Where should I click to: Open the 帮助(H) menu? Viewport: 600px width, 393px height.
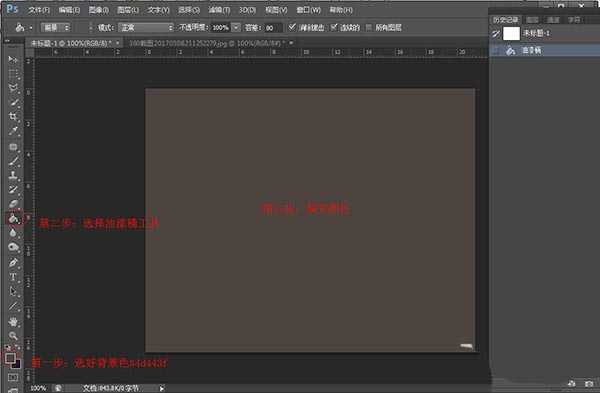[341, 10]
